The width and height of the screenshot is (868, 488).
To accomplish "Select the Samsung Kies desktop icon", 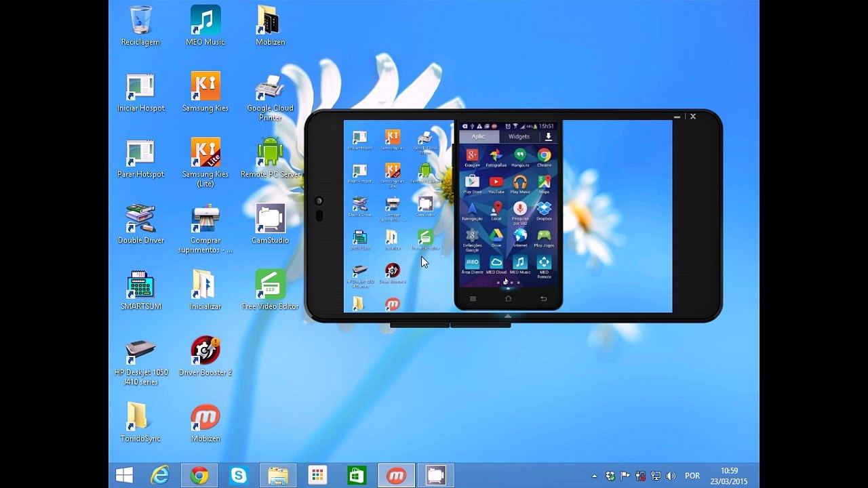I will 205,93.
